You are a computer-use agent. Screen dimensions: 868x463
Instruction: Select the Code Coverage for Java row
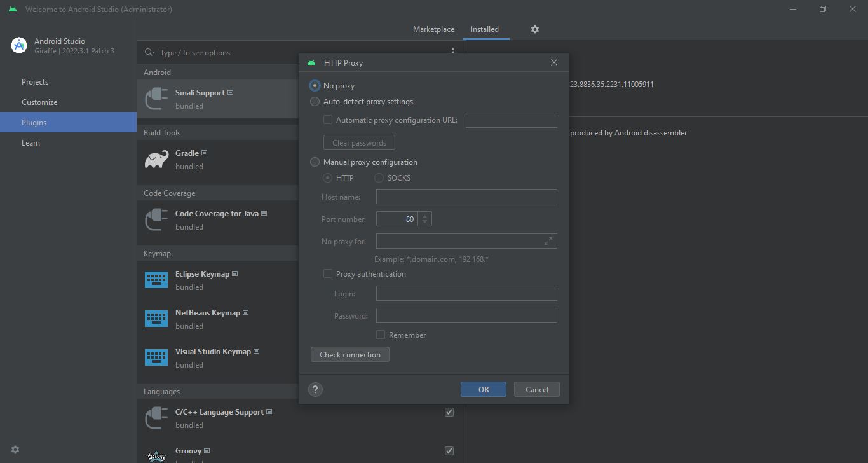click(218, 219)
